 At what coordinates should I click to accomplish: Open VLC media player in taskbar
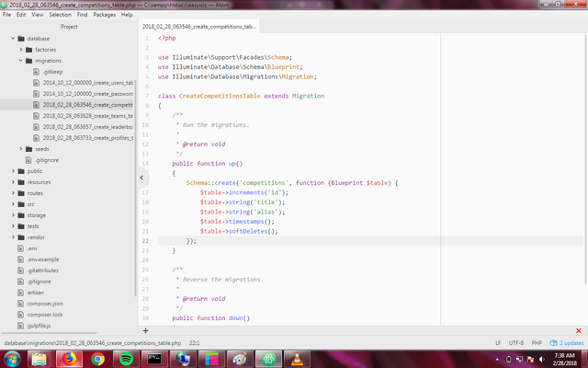tap(296, 359)
